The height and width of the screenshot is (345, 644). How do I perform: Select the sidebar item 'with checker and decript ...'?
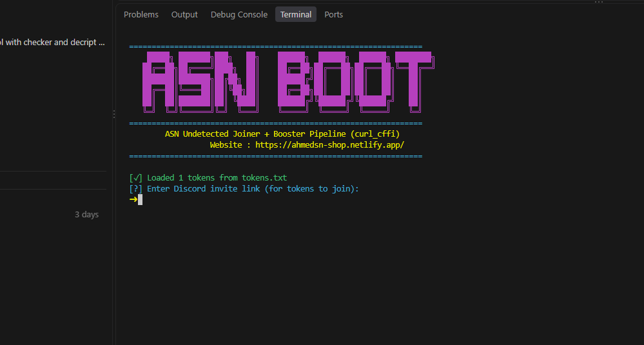(53, 43)
